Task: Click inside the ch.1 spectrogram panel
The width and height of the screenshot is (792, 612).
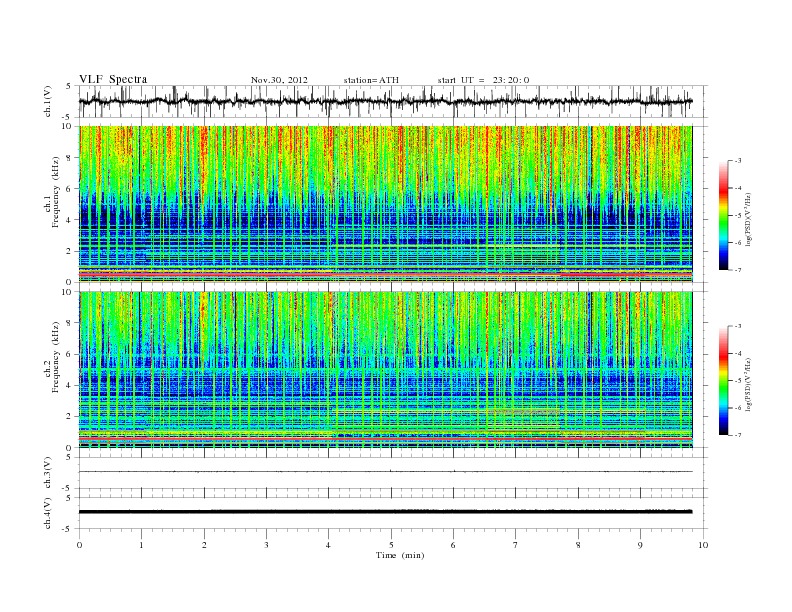Action: tap(385, 204)
